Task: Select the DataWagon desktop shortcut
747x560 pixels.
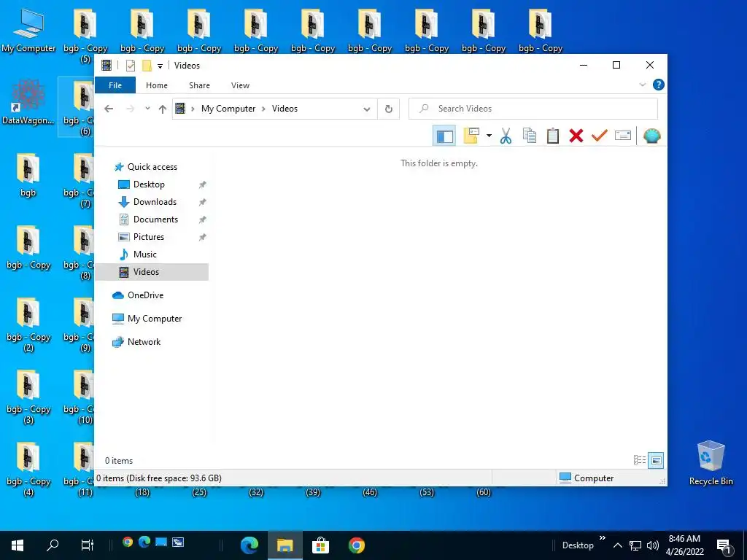Action: 28,102
